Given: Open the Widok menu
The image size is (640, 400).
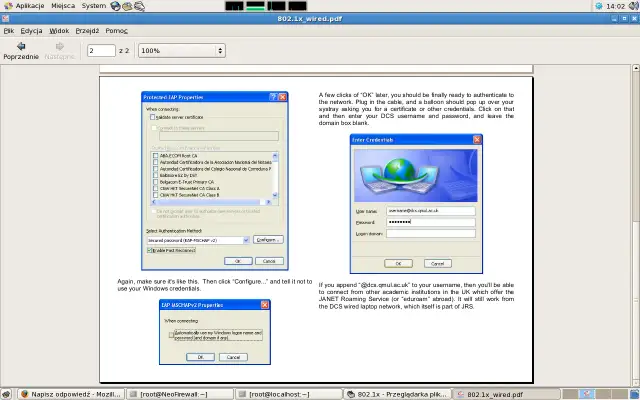Looking at the screenshot, I should click(x=59, y=31).
